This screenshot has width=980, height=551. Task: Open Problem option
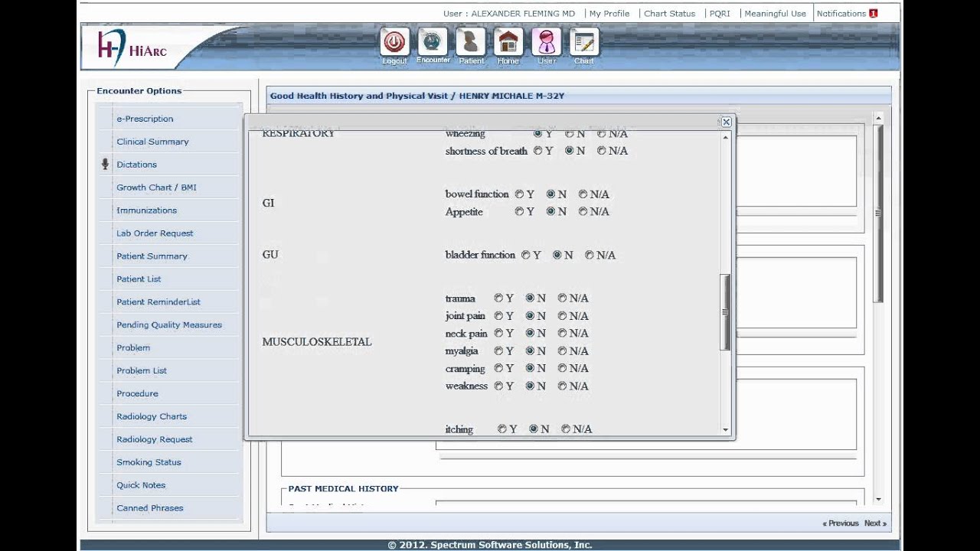pyautogui.click(x=133, y=348)
